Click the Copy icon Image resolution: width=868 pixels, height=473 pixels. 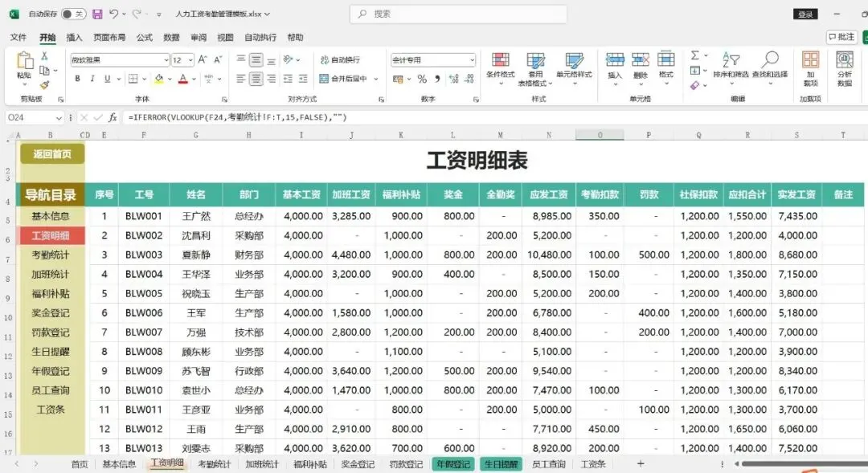coord(44,70)
